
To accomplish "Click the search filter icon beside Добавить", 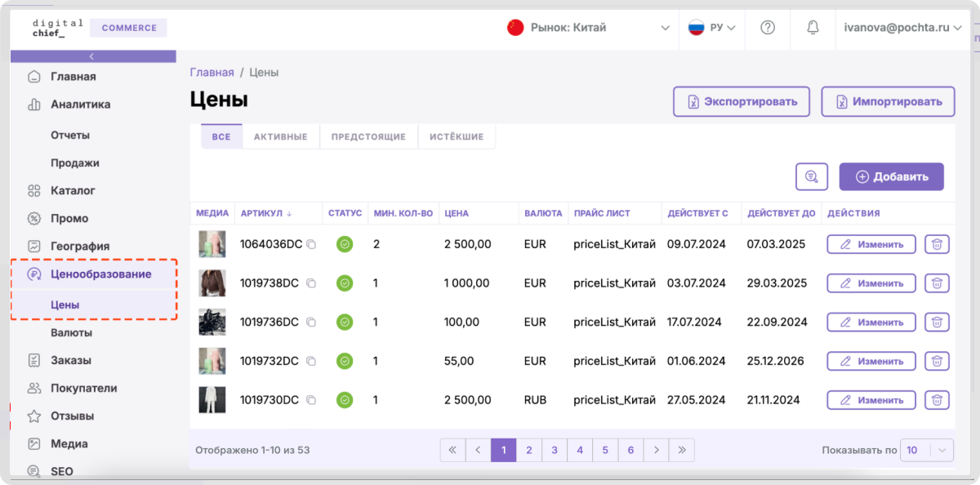I will (812, 176).
